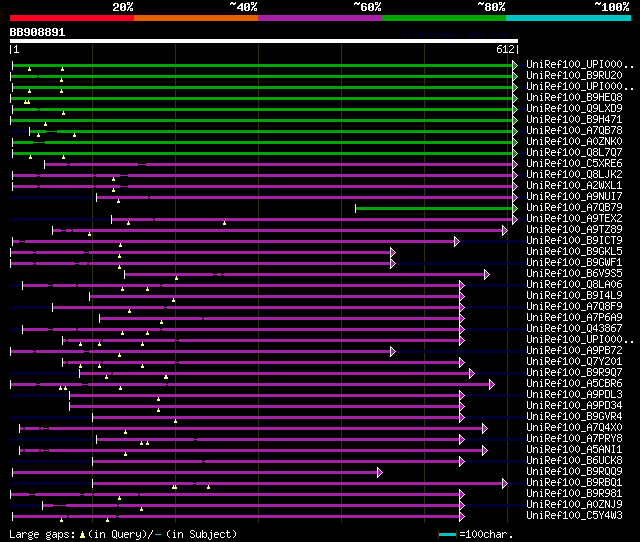Open hit UniRef100_B9GKL5
Image resolution: width=640 pixels, height=542 pixels.
[x=574, y=252]
